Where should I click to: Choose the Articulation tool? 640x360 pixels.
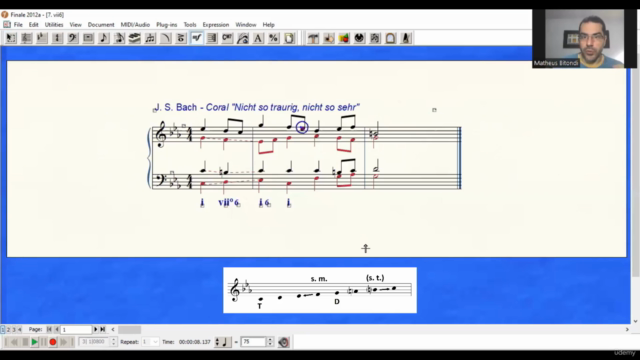coord(181,38)
